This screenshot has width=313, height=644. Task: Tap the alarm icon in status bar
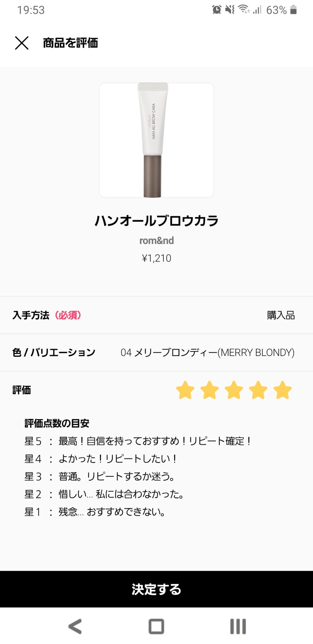(217, 10)
